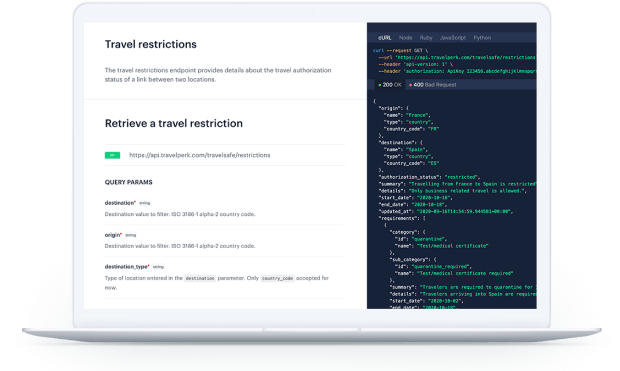
Task: Click the travelsafe/restrictions endpoint URL
Action: click(x=200, y=155)
